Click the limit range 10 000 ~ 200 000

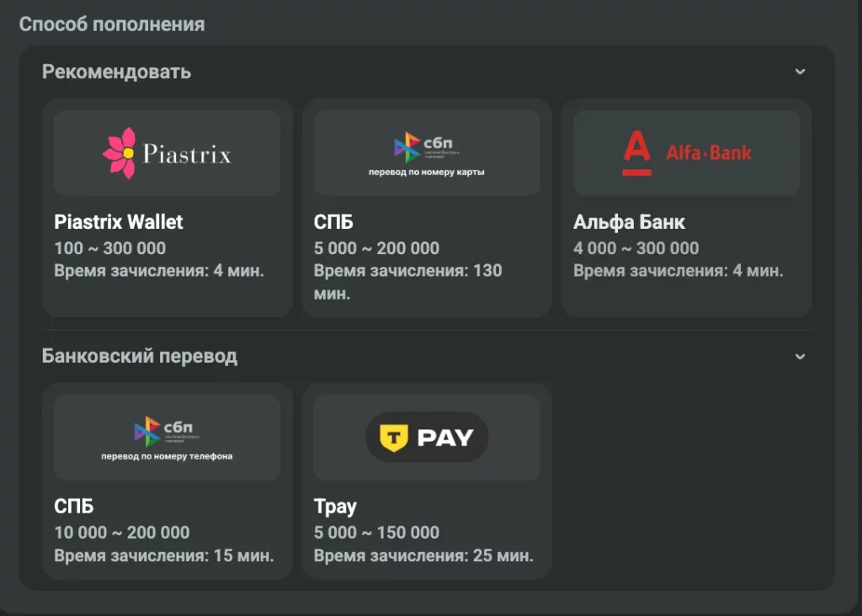pyautogui.click(x=122, y=533)
